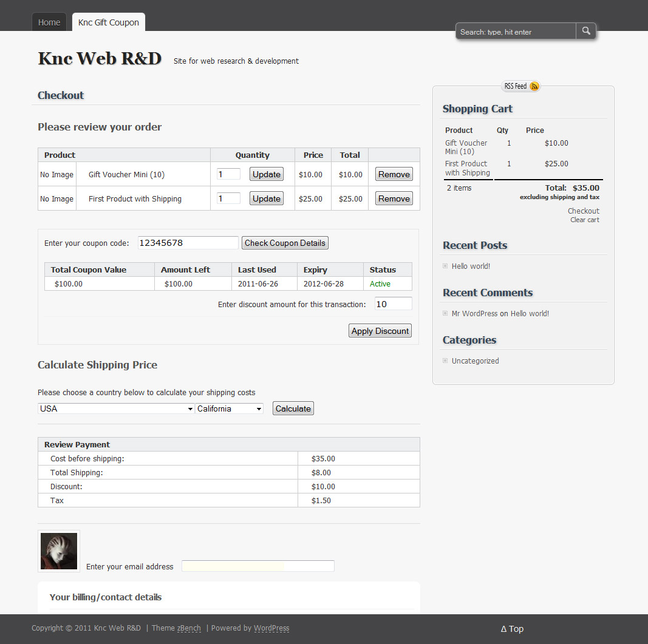Image resolution: width=648 pixels, height=644 pixels.
Task: Follow the Checkout link in Shopping Cart
Action: (583, 211)
